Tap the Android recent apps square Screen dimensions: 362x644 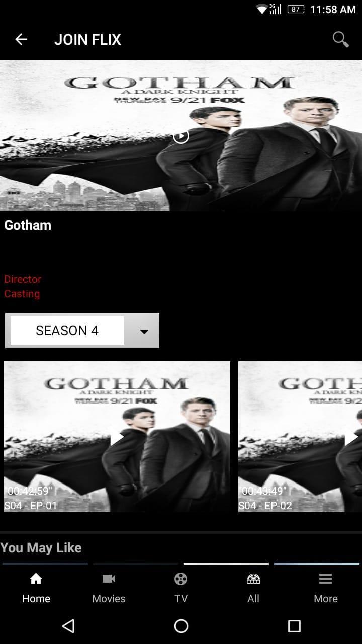(294, 626)
